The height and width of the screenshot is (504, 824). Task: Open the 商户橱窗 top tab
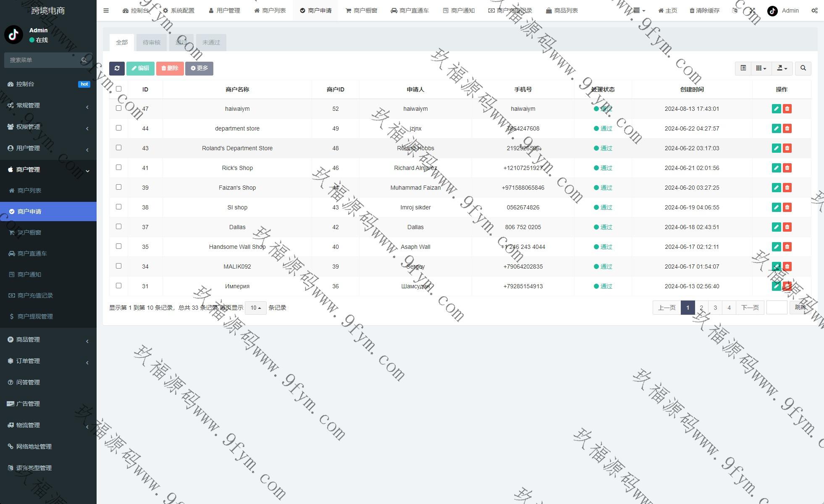click(x=361, y=10)
